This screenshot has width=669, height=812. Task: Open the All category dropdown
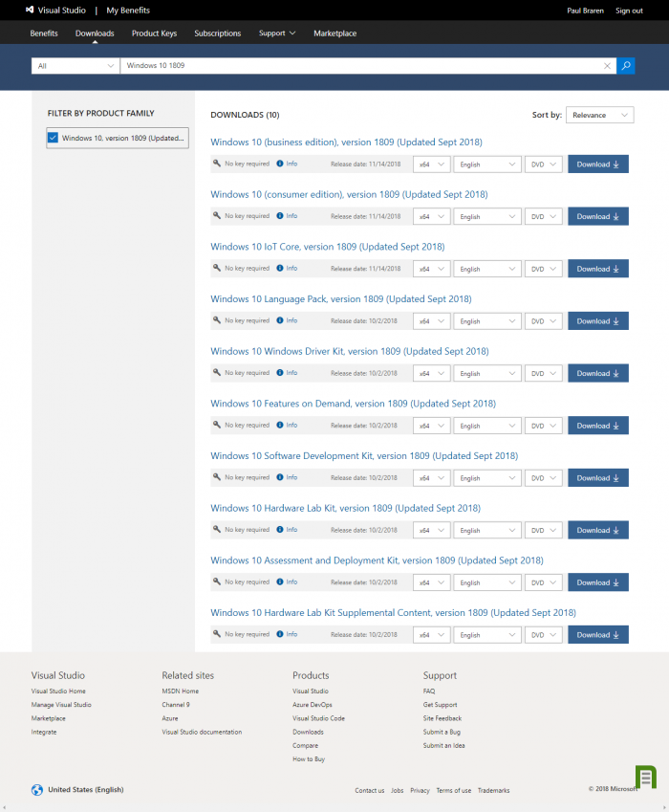76,66
